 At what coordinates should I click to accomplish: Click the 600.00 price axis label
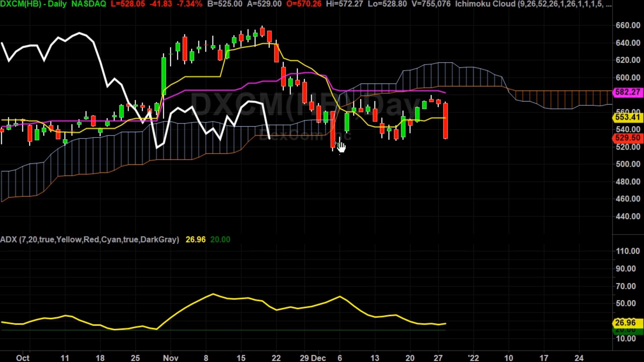(628, 77)
